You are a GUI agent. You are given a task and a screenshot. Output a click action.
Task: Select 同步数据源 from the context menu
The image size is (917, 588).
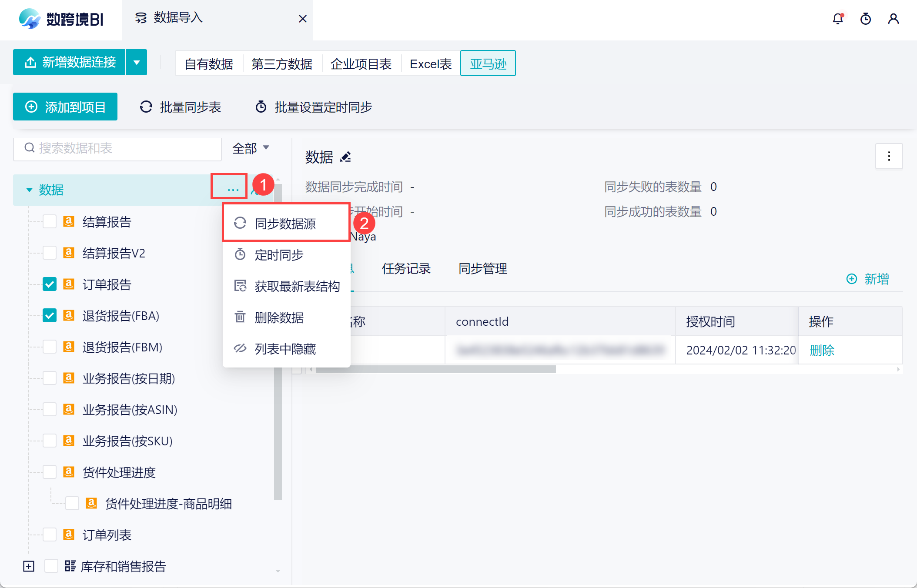click(x=285, y=224)
